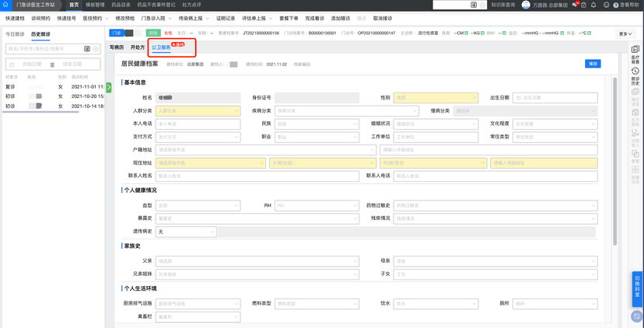Select the 复诊 row dated 2021-11-01
The height and width of the screenshot is (328, 644).
(53, 86)
